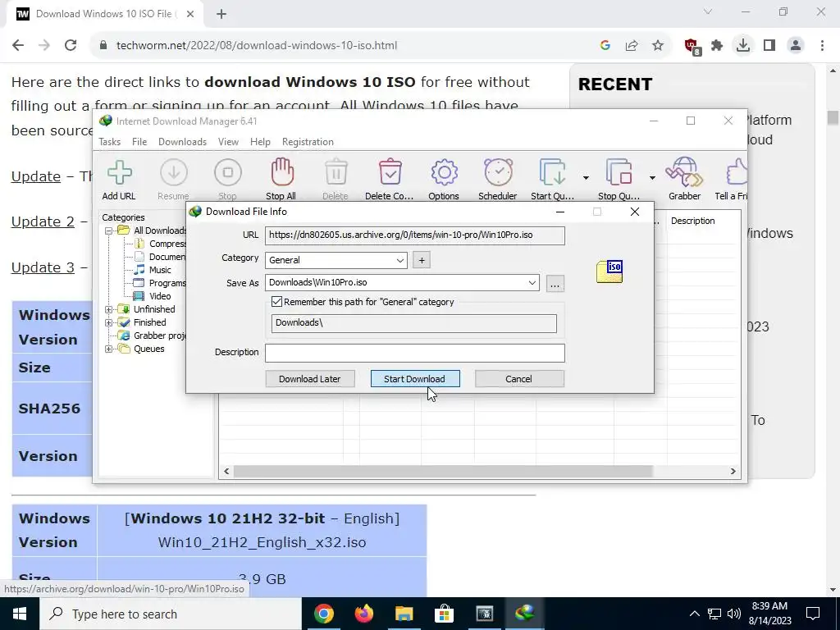Image resolution: width=840 pixels, height=630 pixels.
Task: Reload the page in Chrome
Action: coord(71,46)
